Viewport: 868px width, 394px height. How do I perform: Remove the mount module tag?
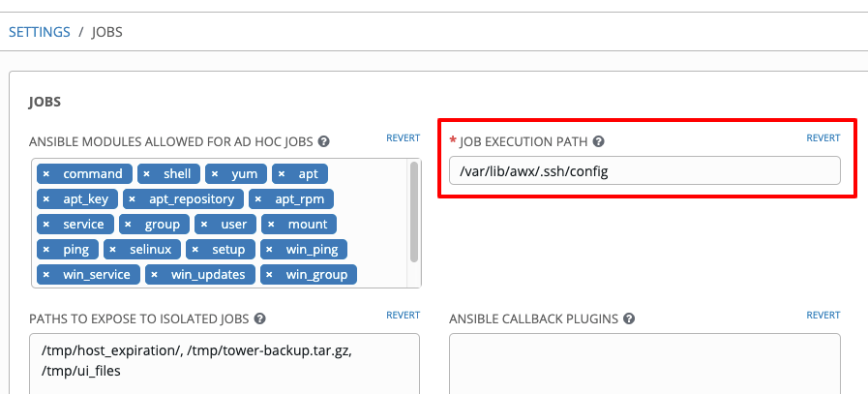click(x=271, y=225)
